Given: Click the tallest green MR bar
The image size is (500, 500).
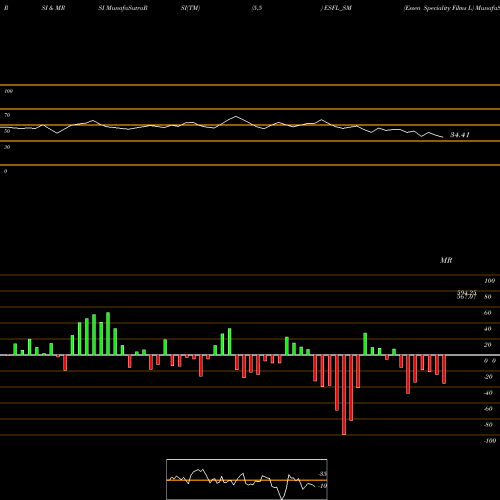Looking at the screenshot, I should pos(108,334).
